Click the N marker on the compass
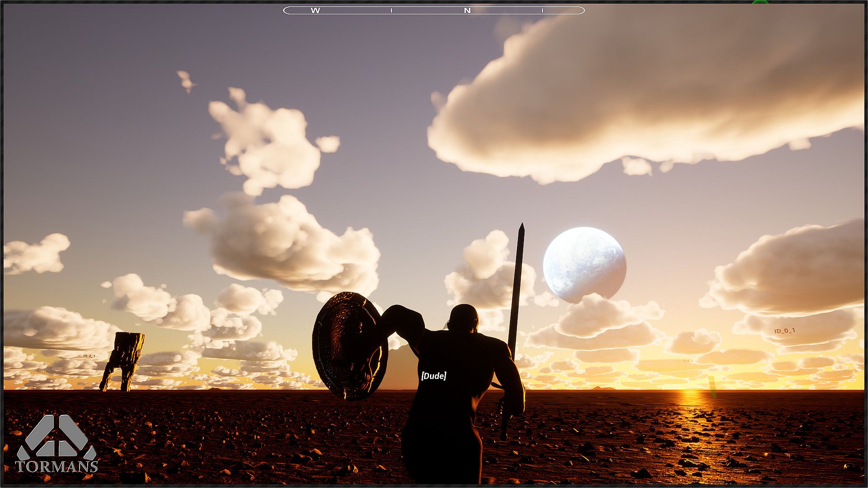This screenshot has height=488, width=868. [467, 10]
